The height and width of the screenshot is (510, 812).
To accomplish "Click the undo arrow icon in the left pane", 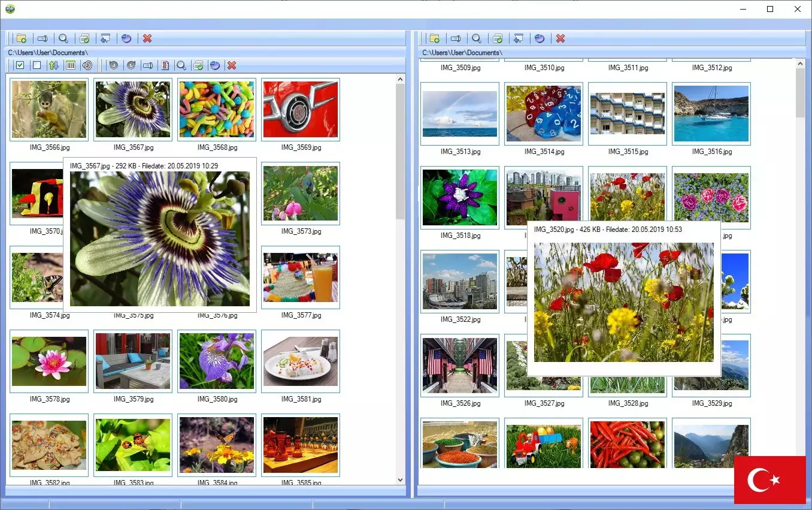I will (x=113, y=65).
